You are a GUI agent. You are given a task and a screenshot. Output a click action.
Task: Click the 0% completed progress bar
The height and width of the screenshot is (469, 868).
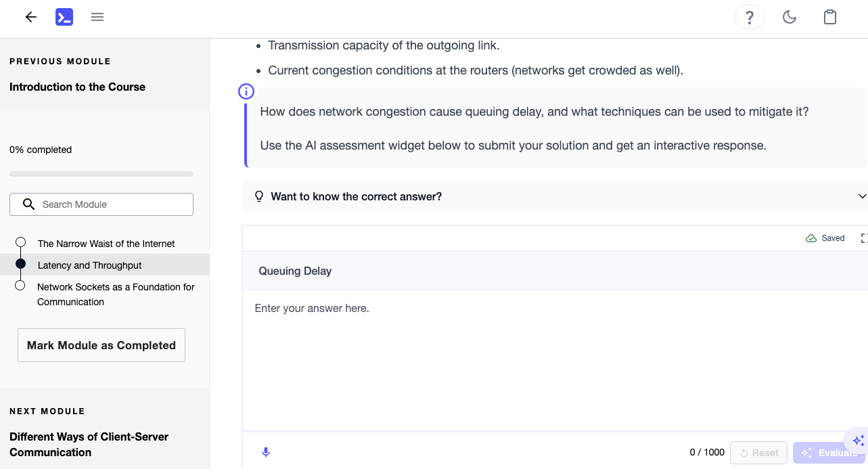[101, 173]
